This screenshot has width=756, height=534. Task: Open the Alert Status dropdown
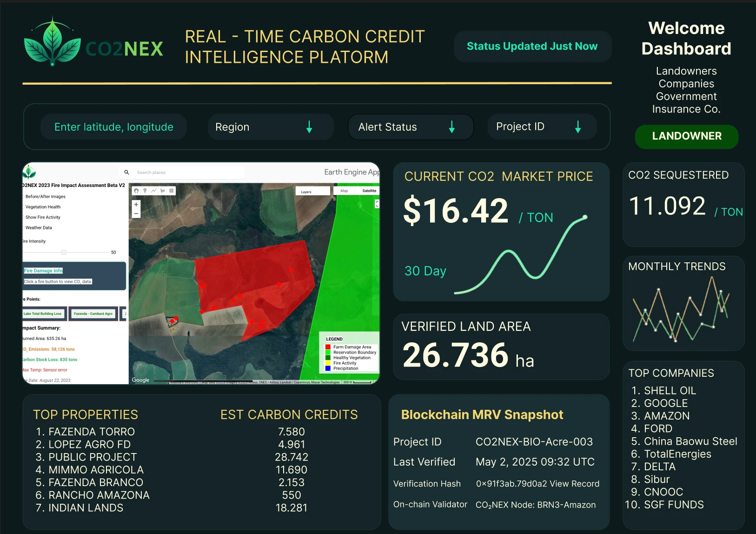411,127
